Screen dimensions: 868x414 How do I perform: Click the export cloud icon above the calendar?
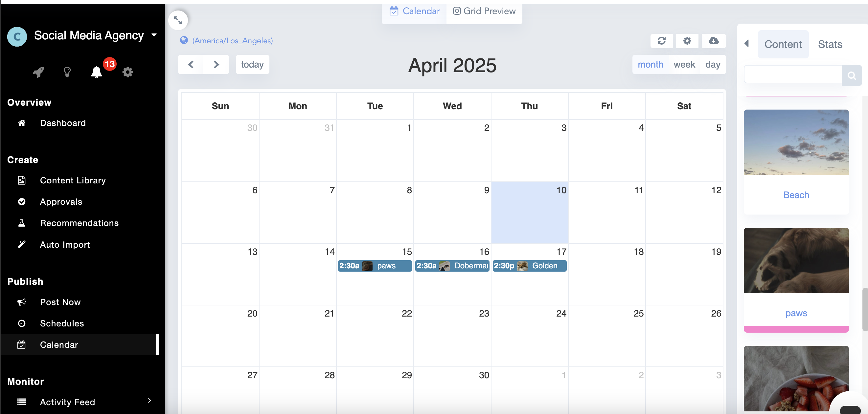713,41
